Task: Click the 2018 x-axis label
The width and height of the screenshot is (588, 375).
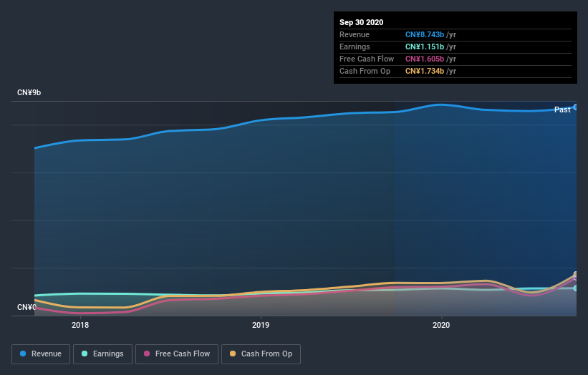Action: (80, 325)
